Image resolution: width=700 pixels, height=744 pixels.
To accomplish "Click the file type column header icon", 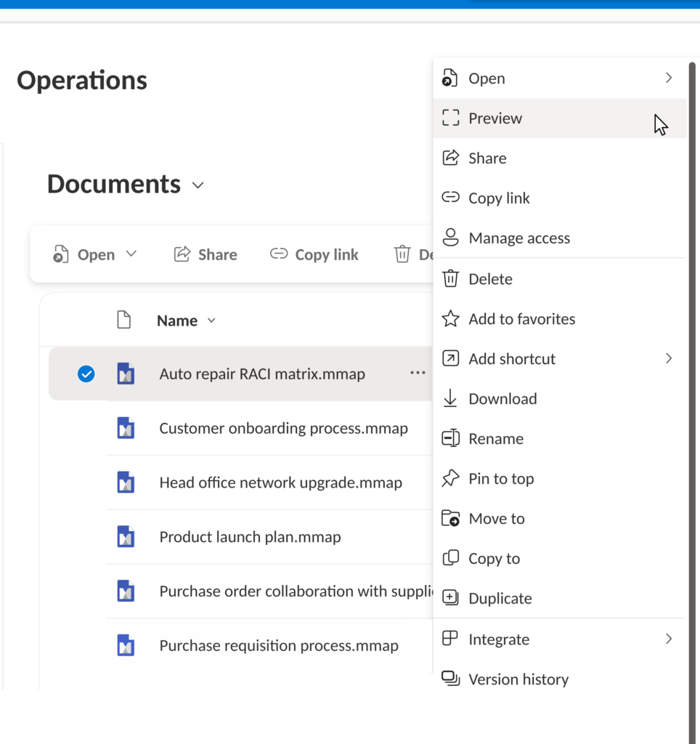I will pyautogui.click(x=123, y=320).
